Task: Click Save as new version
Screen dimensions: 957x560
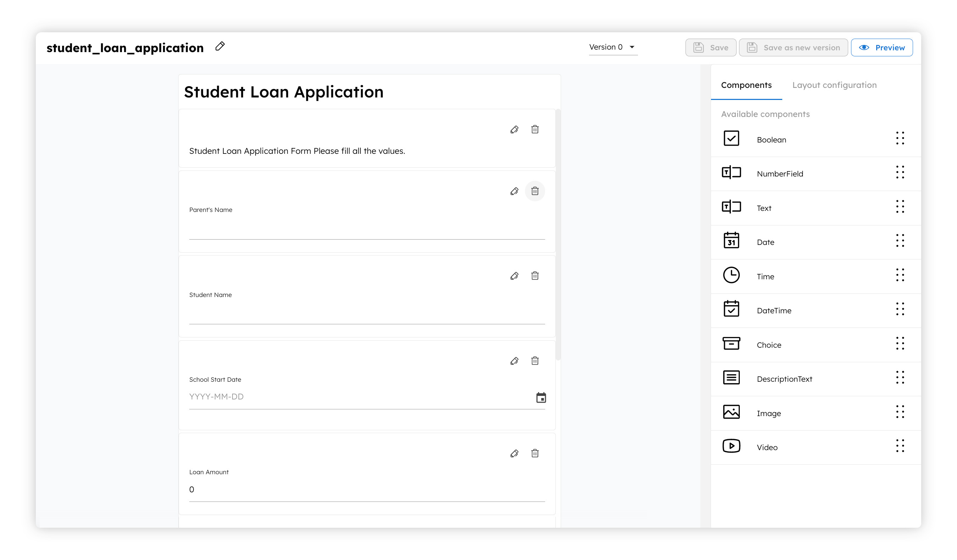Action: [793, 47]
